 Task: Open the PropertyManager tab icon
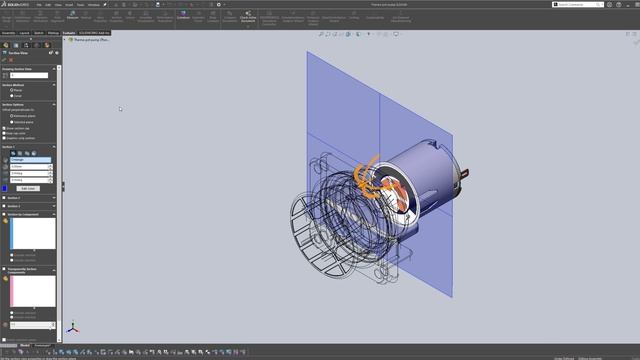[x=16, y=45]
